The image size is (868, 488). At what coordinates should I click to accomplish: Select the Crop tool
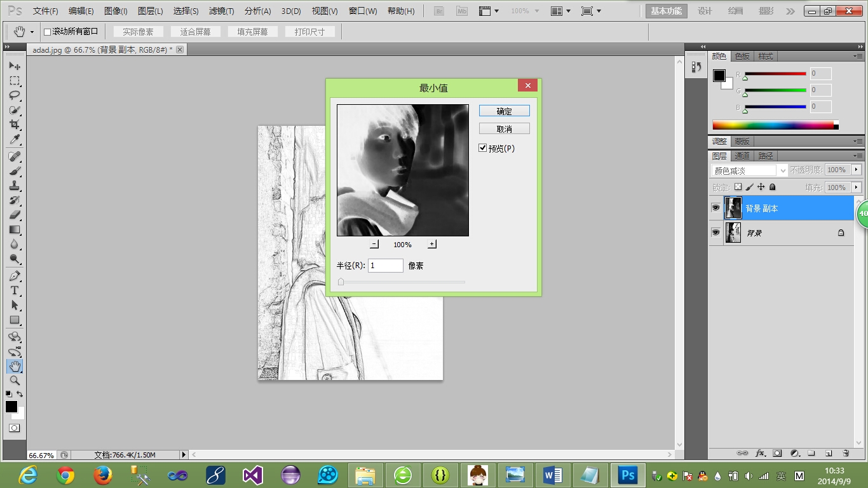pyautogui.click(x=15, y=125)
